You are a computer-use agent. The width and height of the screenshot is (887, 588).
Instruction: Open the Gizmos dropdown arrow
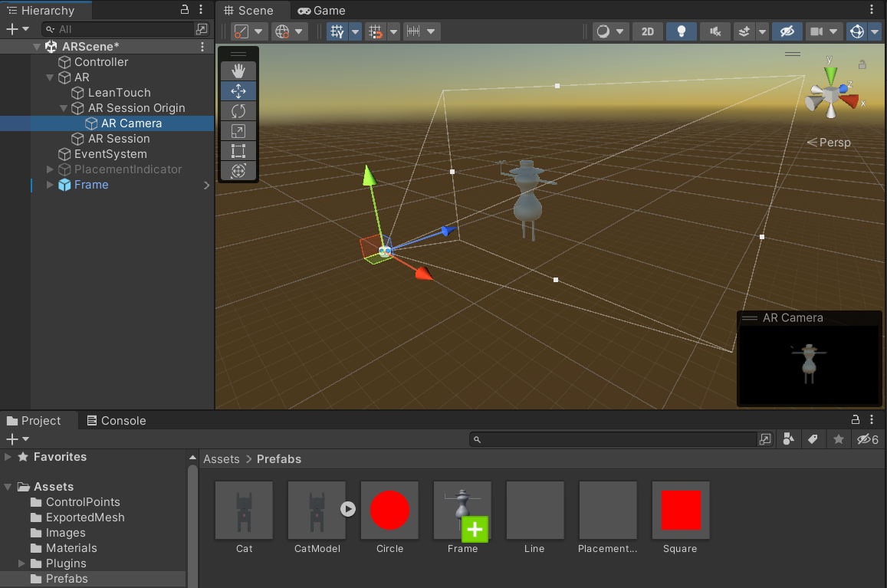[x=875, y=31]
